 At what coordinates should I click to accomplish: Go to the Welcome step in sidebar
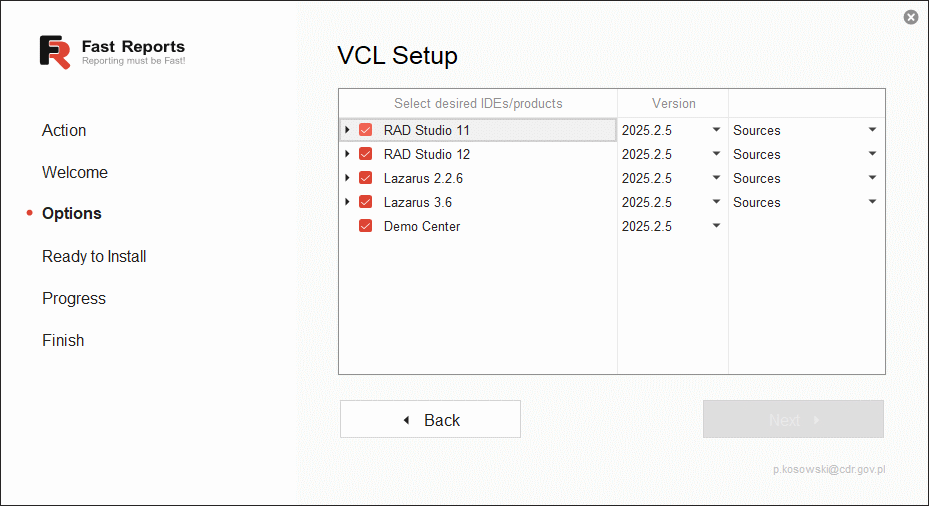[75, 172]
